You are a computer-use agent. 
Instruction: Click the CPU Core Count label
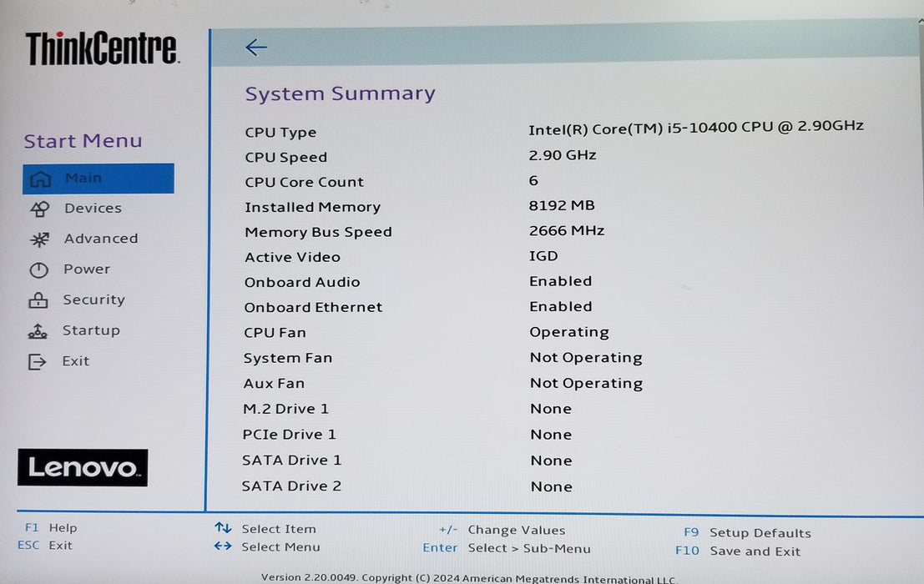coord(304,182)
